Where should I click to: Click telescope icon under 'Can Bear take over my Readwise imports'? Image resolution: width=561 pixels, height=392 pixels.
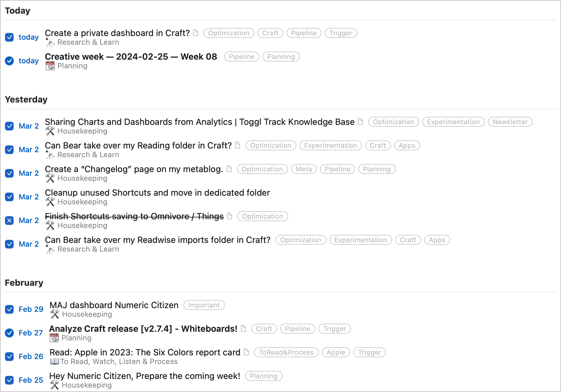(50, 249)
